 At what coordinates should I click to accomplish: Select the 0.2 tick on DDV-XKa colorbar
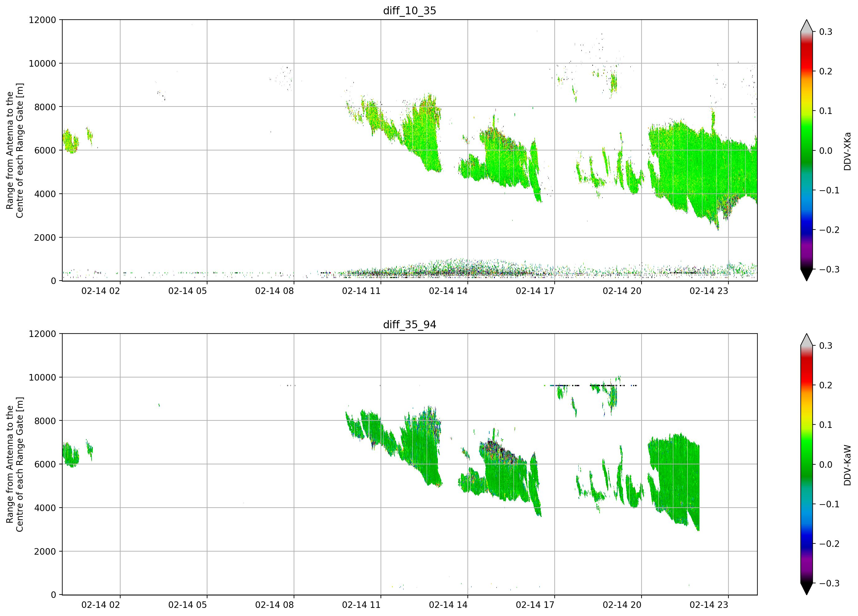826,71
